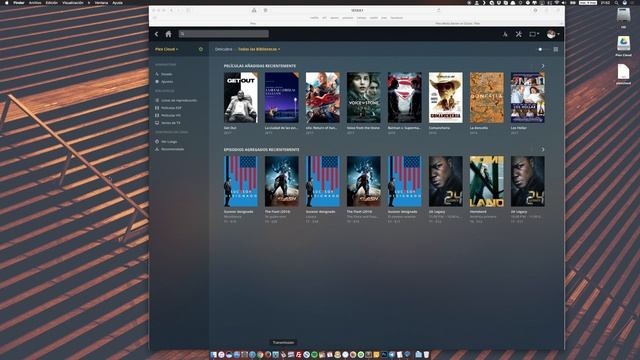Open Voice from the Stone poster
This screenshot has width=640, height=360.
click(364, 98)
